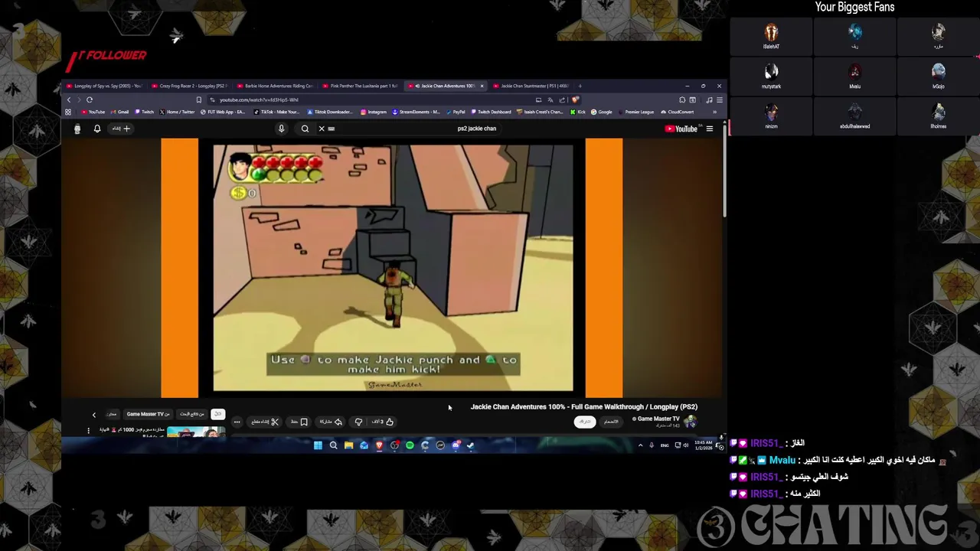This screenshot has width=980, height=551.
Task: Click the video player area
Action: click(x=392, y=268)
